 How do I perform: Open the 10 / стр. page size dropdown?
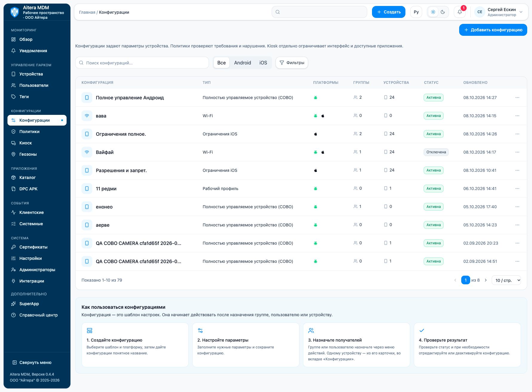coord(506,280)
